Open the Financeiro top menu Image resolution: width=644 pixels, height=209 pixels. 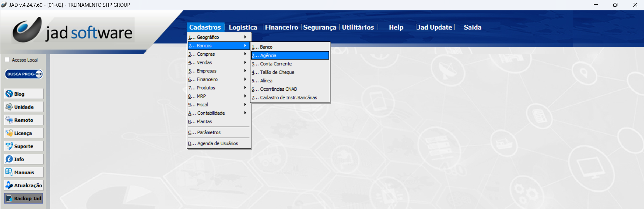(x=281, y=27)
